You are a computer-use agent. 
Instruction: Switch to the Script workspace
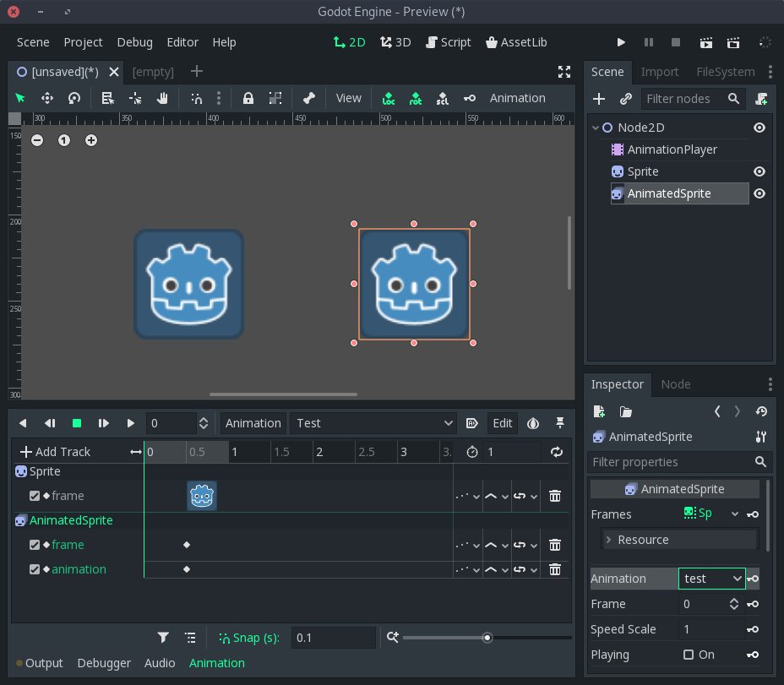point(449,42)
